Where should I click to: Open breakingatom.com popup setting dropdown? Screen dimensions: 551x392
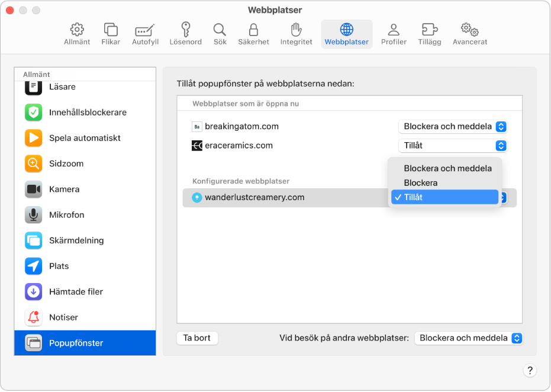(453, 127)
